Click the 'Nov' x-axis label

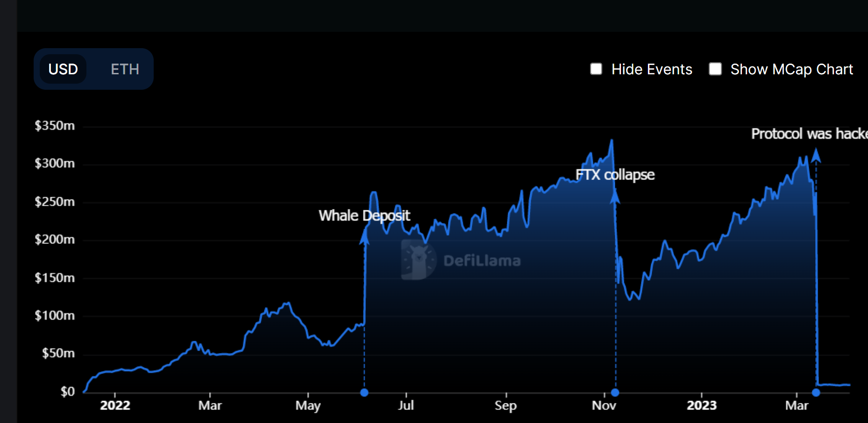coord(604,405)
